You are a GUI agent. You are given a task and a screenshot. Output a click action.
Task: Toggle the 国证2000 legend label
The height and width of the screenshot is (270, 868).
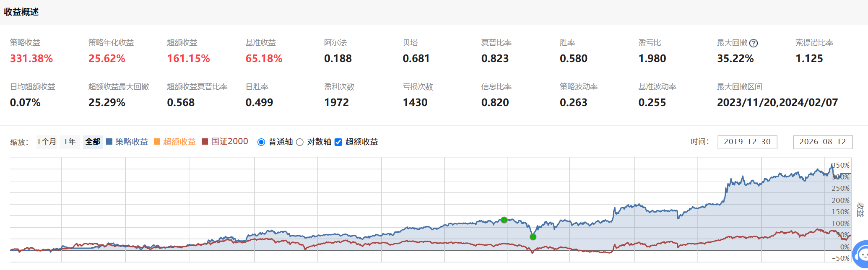tap(229, 142)
